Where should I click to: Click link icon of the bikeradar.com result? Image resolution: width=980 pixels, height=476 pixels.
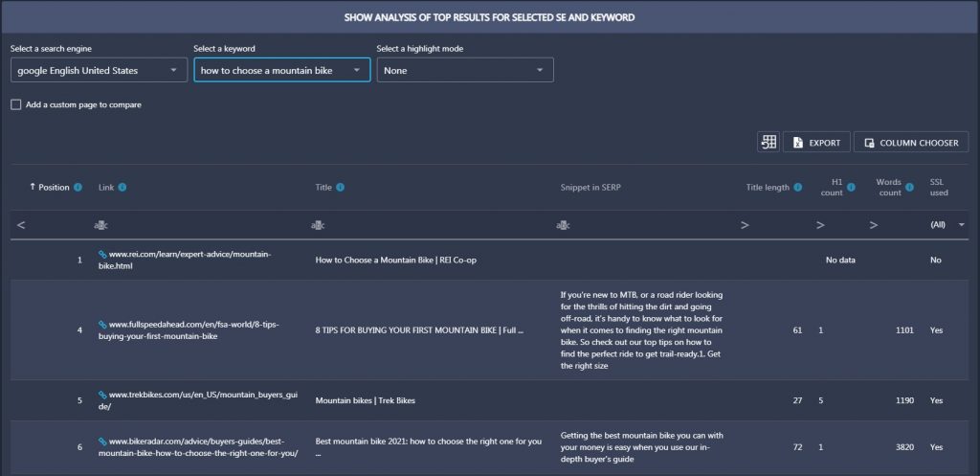point(102,442)
